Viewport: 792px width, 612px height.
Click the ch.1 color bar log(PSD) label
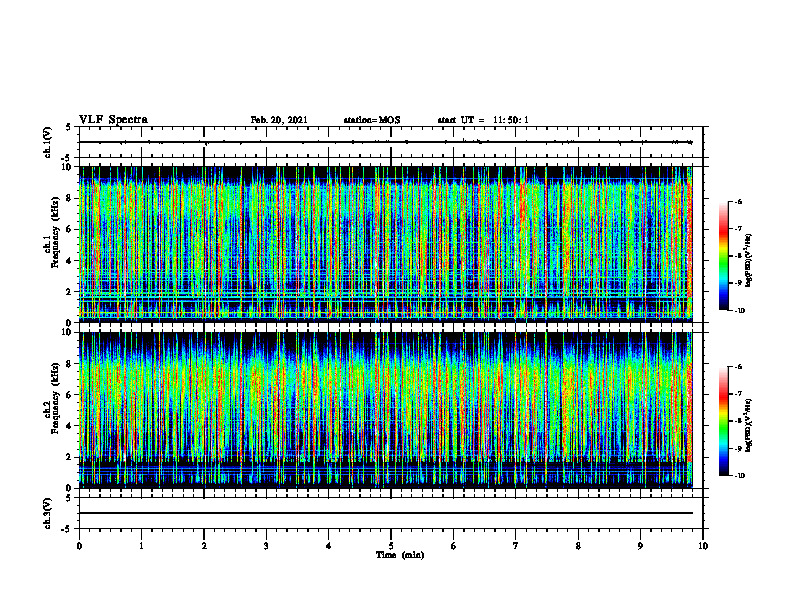click(x=750, y=261)
